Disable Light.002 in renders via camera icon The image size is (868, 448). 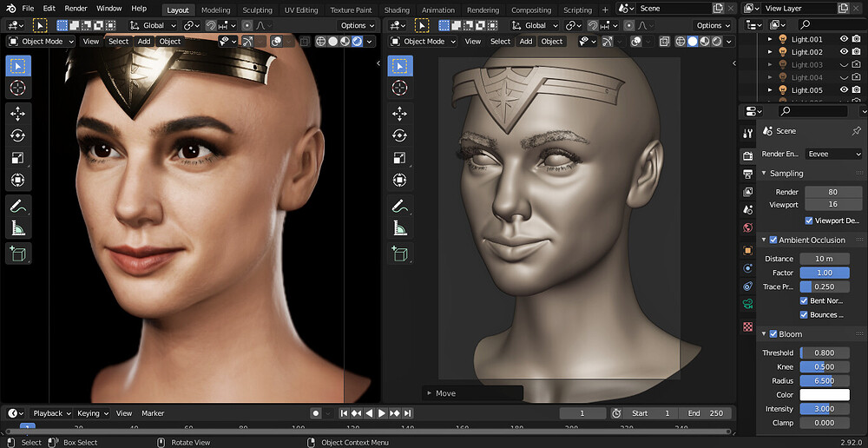point(857,51)
